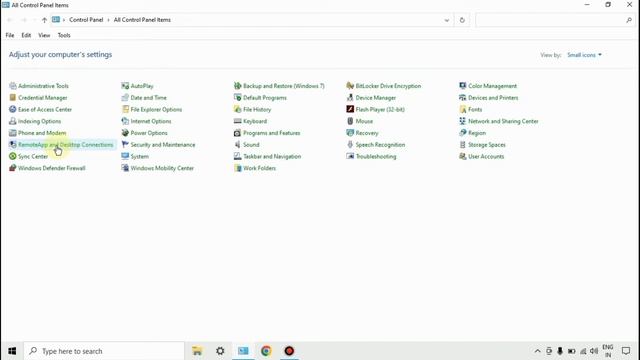Open the Color Management link
Screen dimensions: 640x360
tap(493, 86)
